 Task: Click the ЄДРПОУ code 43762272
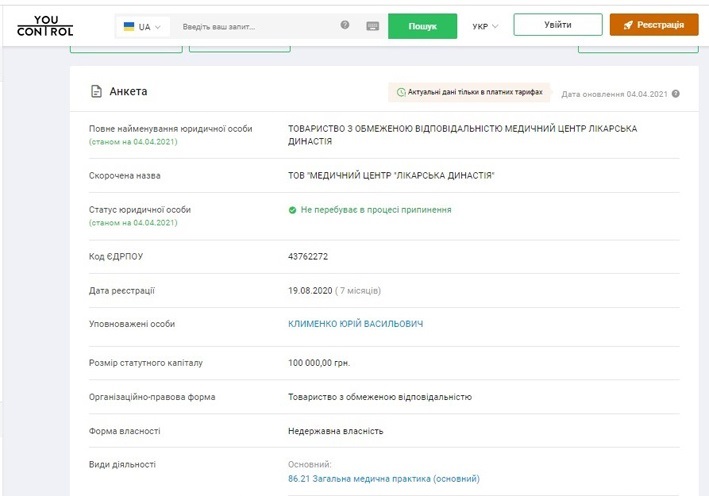pyautogui.click(x=308, y=256)
